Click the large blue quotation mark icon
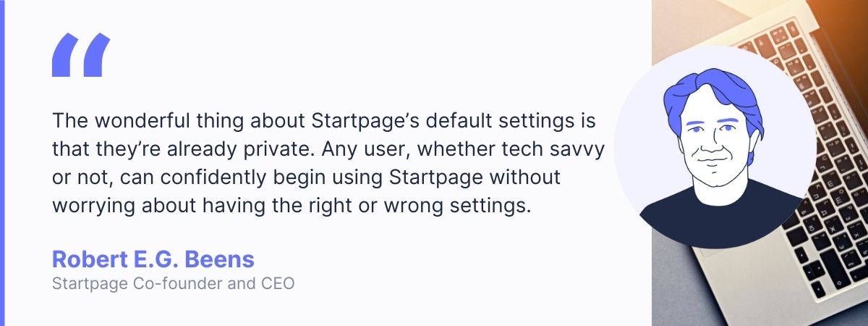Screen dimensions: 868x326 (81, 56)
